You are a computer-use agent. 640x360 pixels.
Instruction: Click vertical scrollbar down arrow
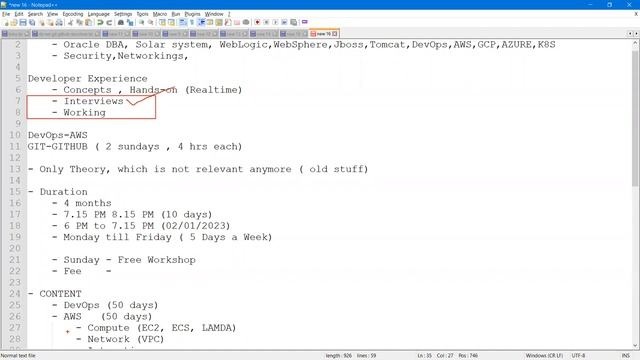tap(636, 346)
